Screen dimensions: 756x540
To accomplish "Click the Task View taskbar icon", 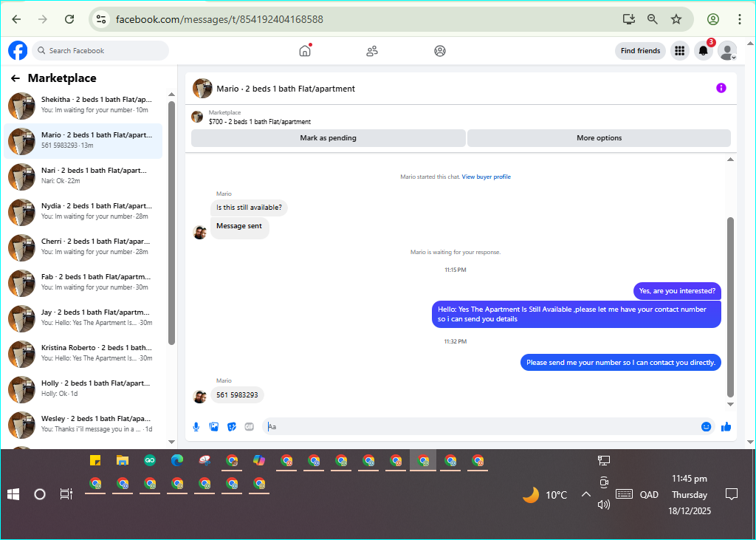I will point(66,494).
